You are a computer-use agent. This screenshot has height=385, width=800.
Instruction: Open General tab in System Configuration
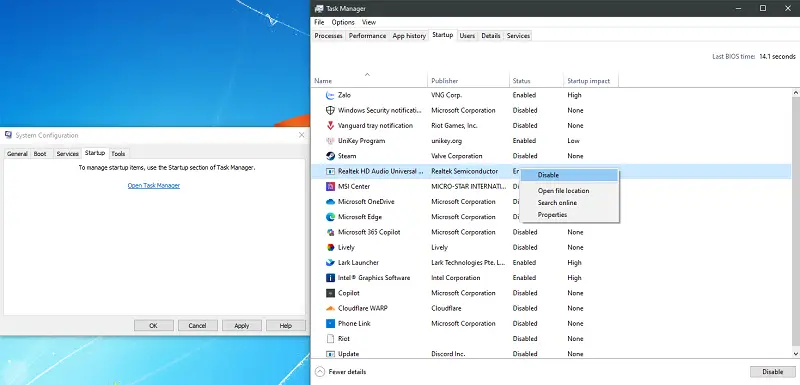pos(17,153)
